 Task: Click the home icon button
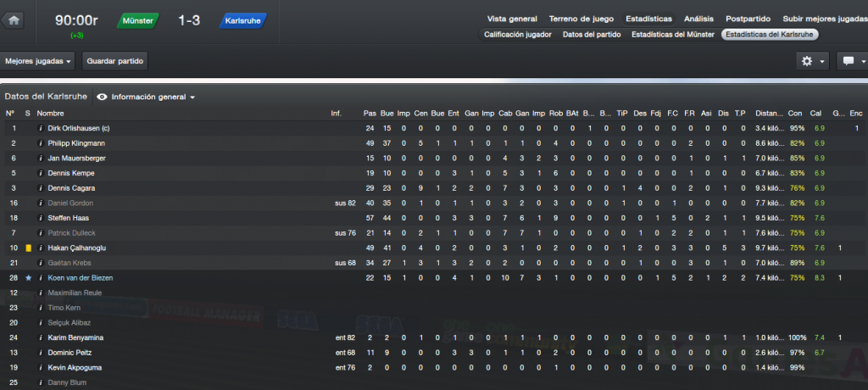14,20
